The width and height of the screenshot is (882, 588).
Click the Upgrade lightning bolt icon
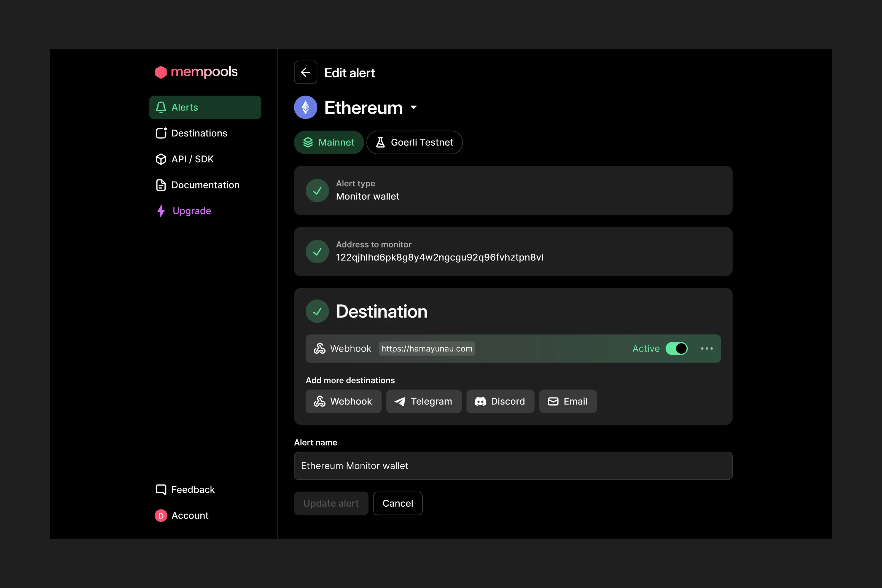tap(161, 211)
